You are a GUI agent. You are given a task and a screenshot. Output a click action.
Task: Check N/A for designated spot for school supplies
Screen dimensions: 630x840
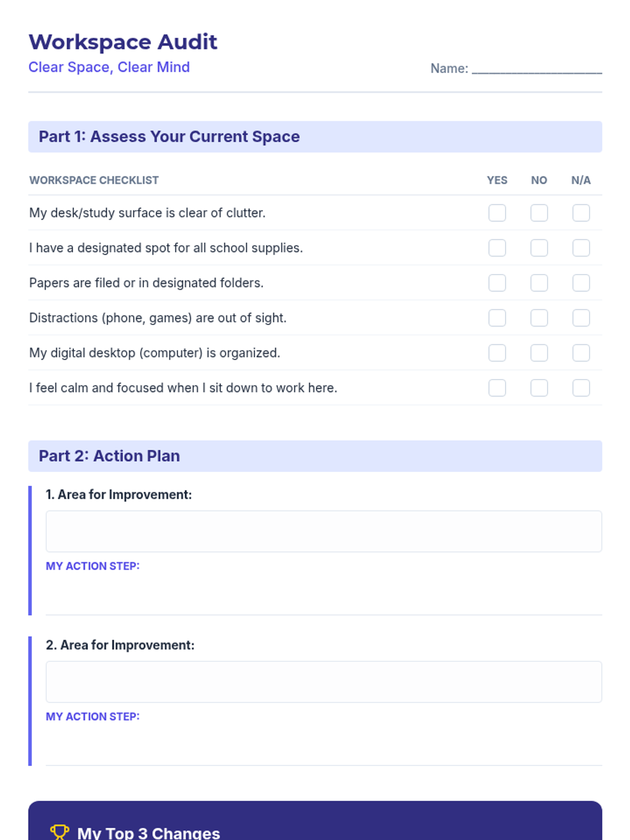click(x=581, y=248)
